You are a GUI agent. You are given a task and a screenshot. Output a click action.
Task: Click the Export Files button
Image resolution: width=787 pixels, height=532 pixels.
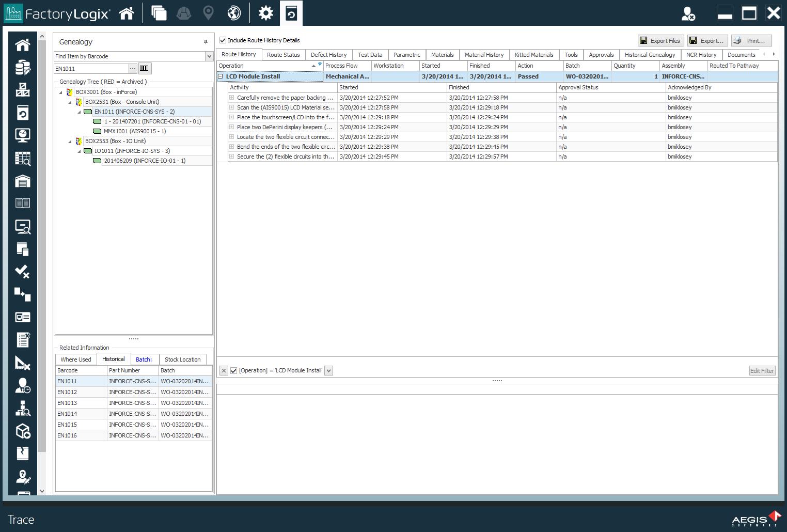[x=660, y=40]
